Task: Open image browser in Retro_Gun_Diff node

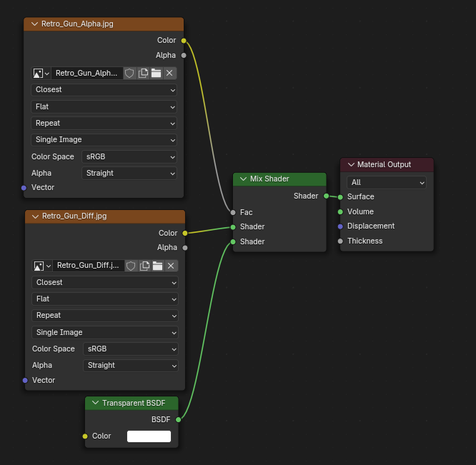Action: coord(42,266)
